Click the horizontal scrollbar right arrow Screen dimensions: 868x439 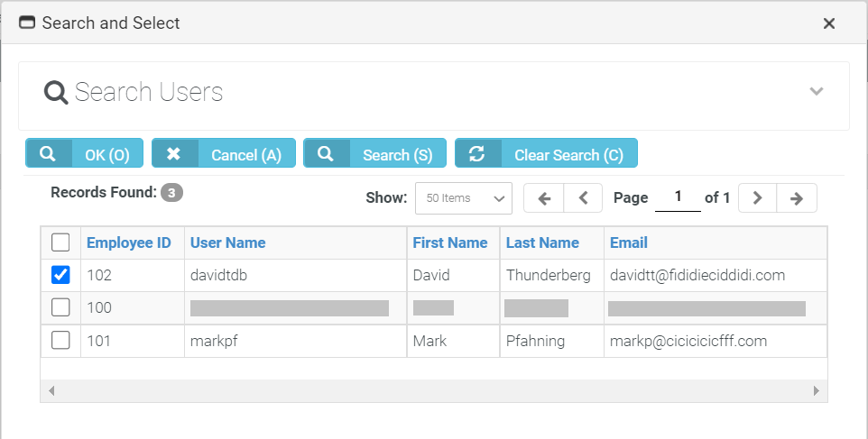tap(816, 391)
